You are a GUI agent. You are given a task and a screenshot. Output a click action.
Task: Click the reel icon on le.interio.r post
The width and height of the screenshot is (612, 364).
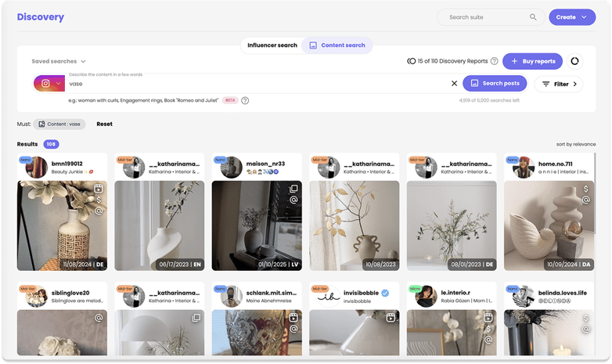(x=488, y=318)
